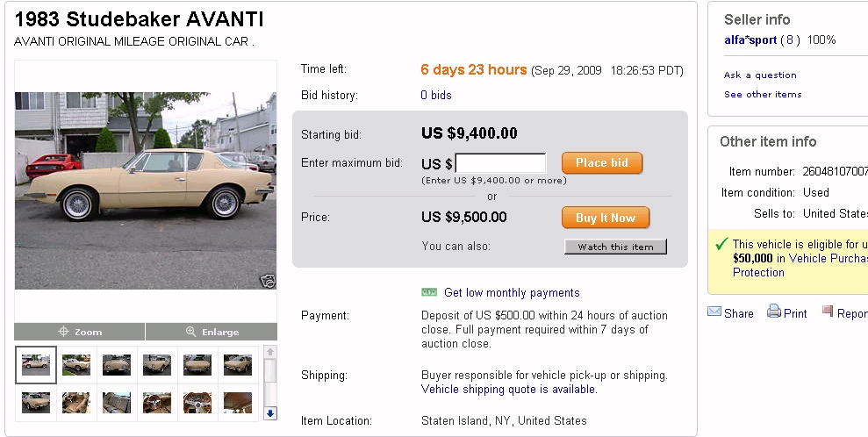Open See other items link
This screenshot has height=437, width=868.
click(763, 95)
